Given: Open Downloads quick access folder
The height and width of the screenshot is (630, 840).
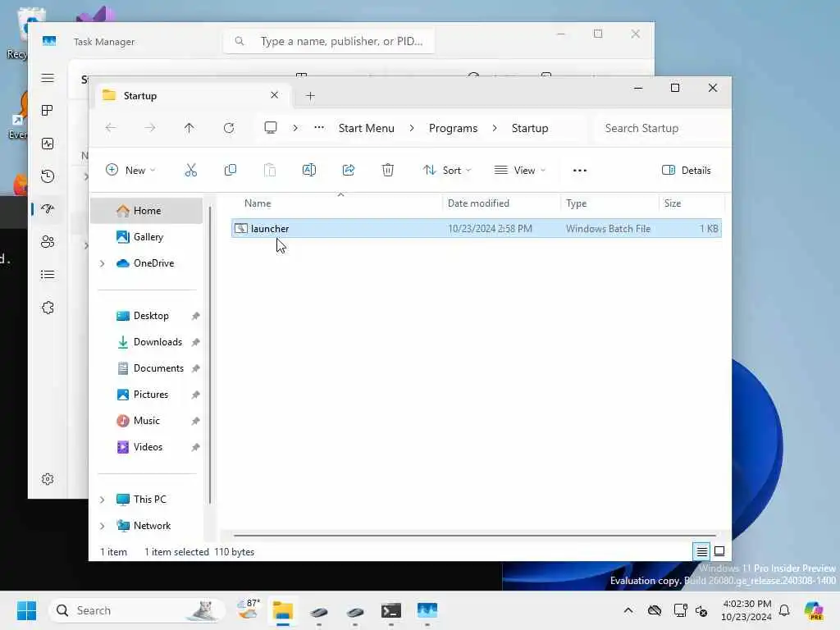Looking at the screenshot, I should pyautogui.click(x=151, y=342).
